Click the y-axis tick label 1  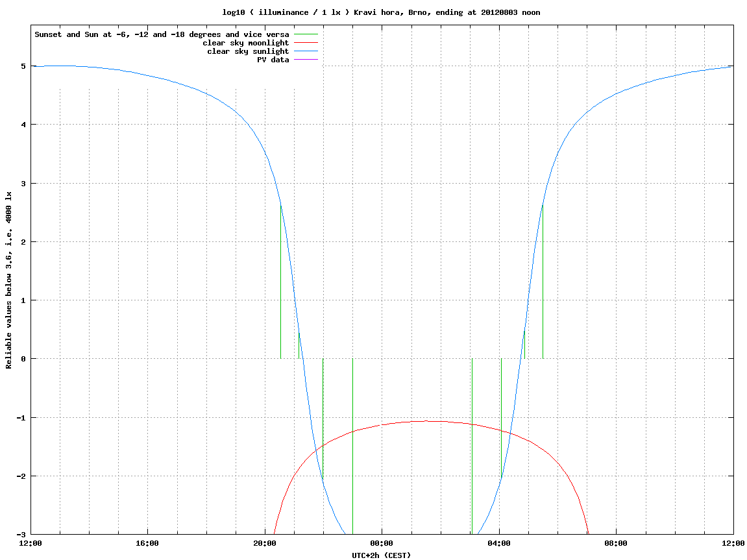(23, 300)
